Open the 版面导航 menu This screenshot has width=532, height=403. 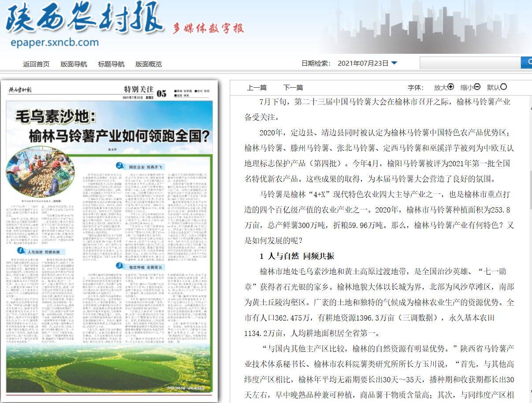click(74, 64)
